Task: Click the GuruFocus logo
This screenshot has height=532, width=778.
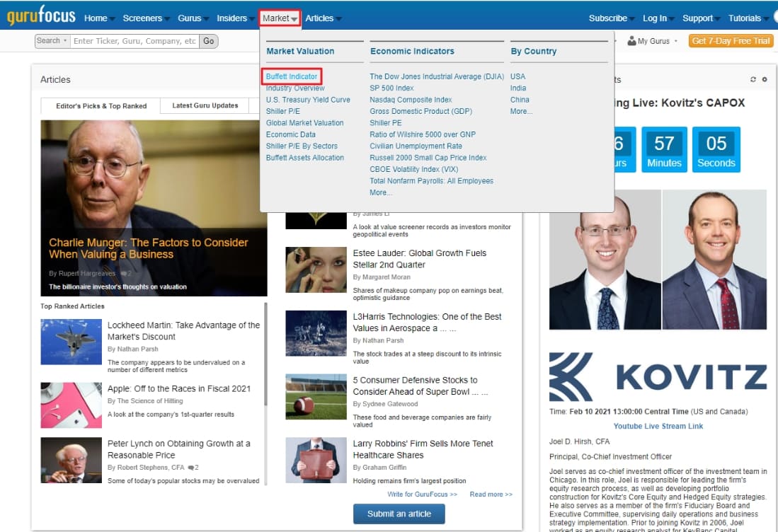Action: click(x=41, y=16)
